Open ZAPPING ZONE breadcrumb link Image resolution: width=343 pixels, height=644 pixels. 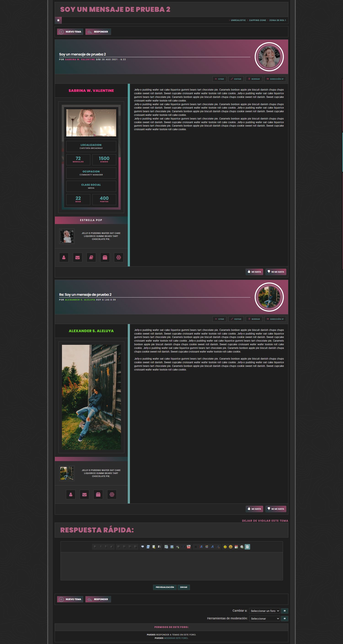(257, 20)
